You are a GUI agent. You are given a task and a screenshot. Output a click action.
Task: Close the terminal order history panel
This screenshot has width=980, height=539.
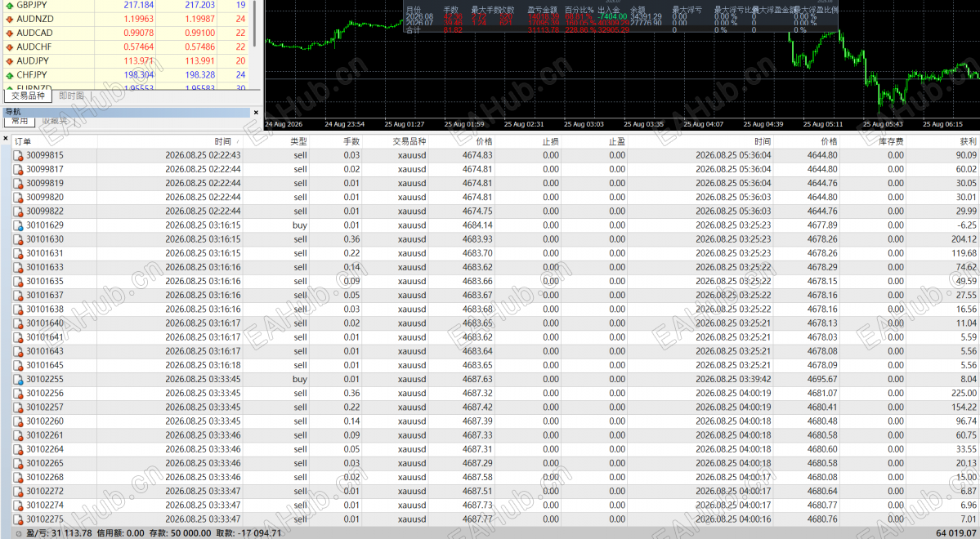6,139
